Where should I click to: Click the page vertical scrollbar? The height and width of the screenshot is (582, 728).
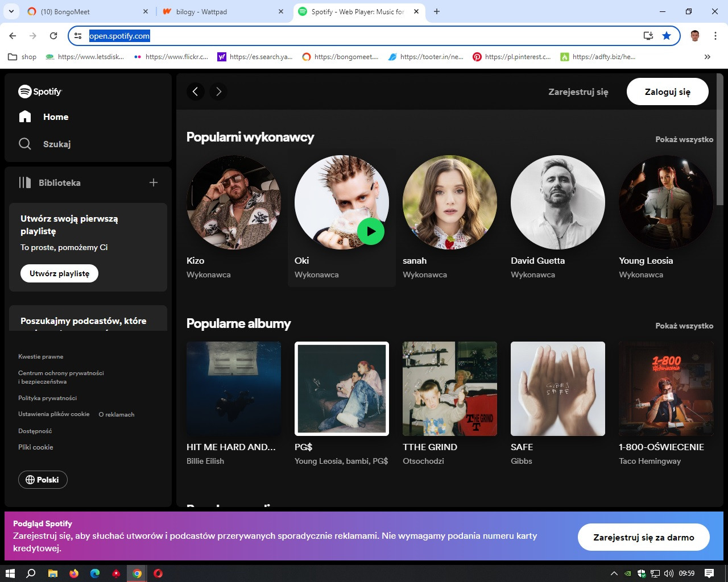coord(719,139)
